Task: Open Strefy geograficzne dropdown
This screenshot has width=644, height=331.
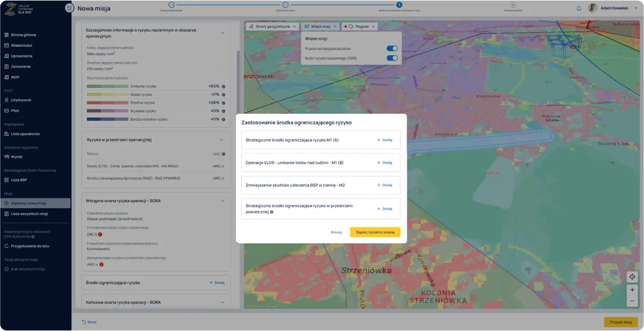Action: [x=271, y=26]
